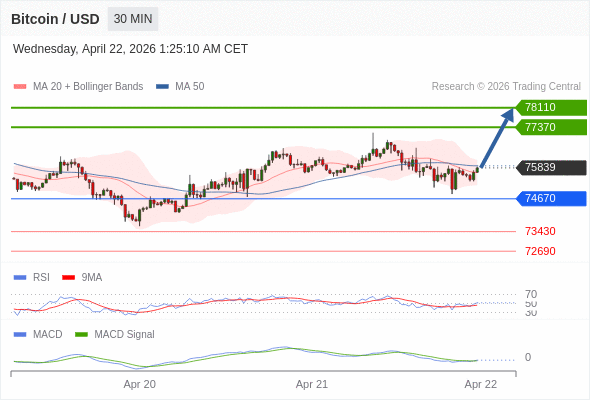This screenshot has width=590, height=400.
Task: Click the Research © 2026 Trading Central credit
Action: pos(506,87)
